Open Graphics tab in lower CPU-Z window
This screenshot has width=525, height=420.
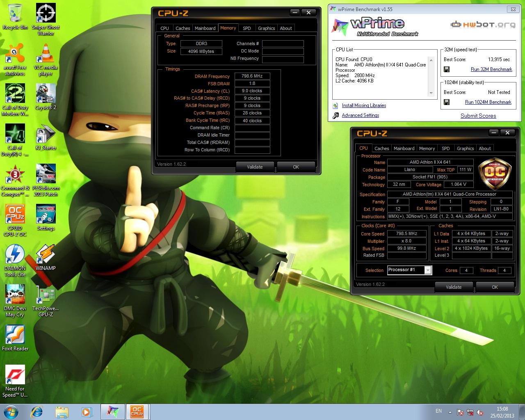[x=465, y=148]
